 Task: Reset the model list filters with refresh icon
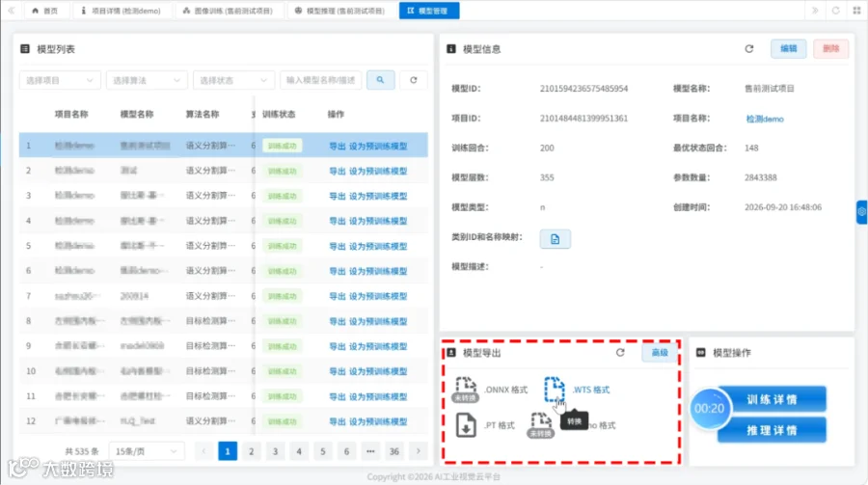(414, 80)
